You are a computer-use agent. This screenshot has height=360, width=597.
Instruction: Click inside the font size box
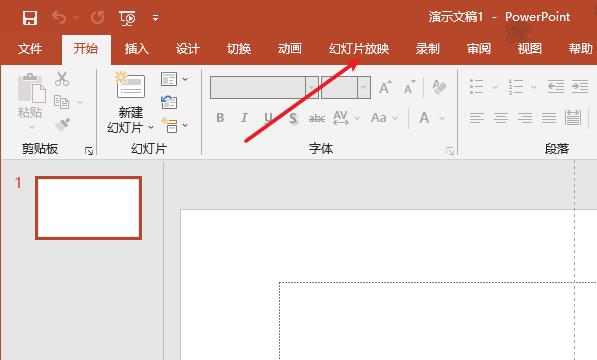pyautogui.click(x=340, y=88)
